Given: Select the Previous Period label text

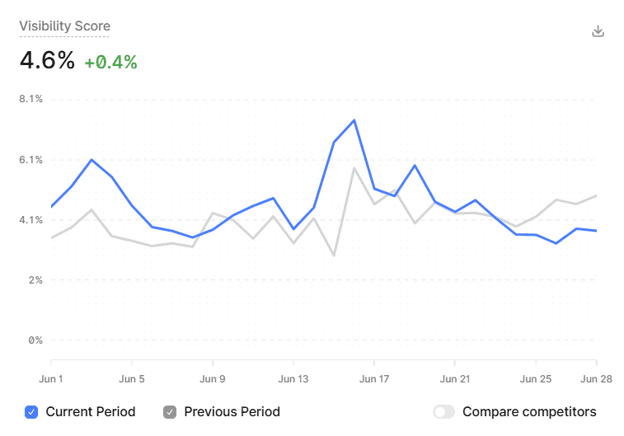Looking at the screenshot, I should [232, 412].
